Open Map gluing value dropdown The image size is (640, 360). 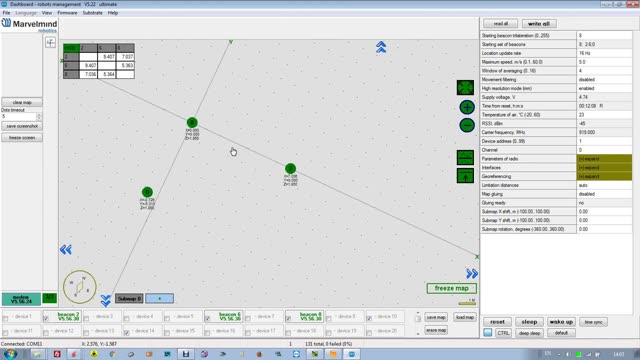[x=604, y=194]
